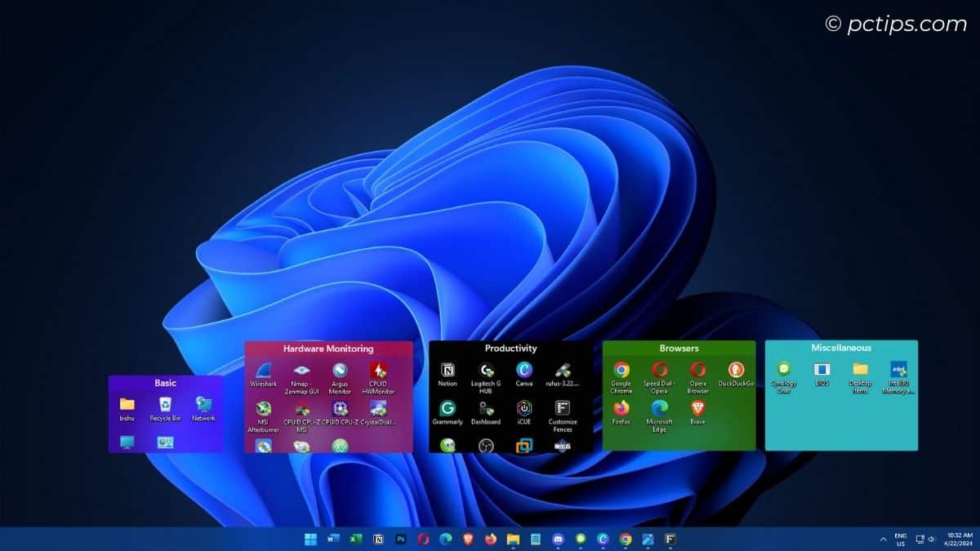980x551 pixels.
Task: Expand the hidden system tray icons
Action: 882,539
